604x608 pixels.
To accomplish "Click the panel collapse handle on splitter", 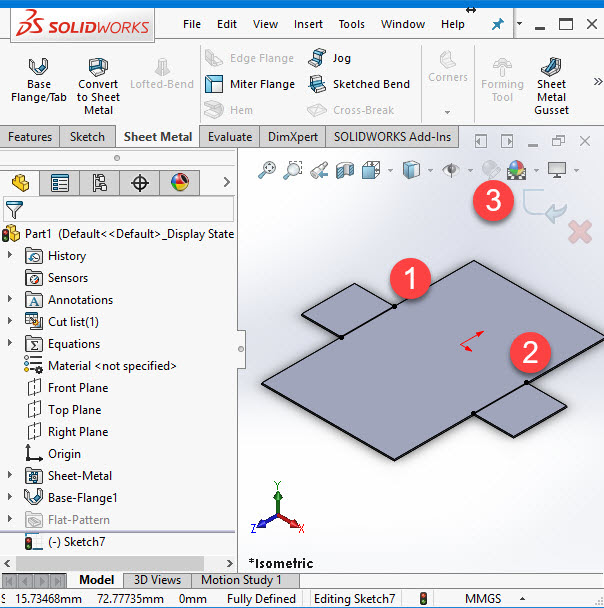I will click(x=241, y=349).
